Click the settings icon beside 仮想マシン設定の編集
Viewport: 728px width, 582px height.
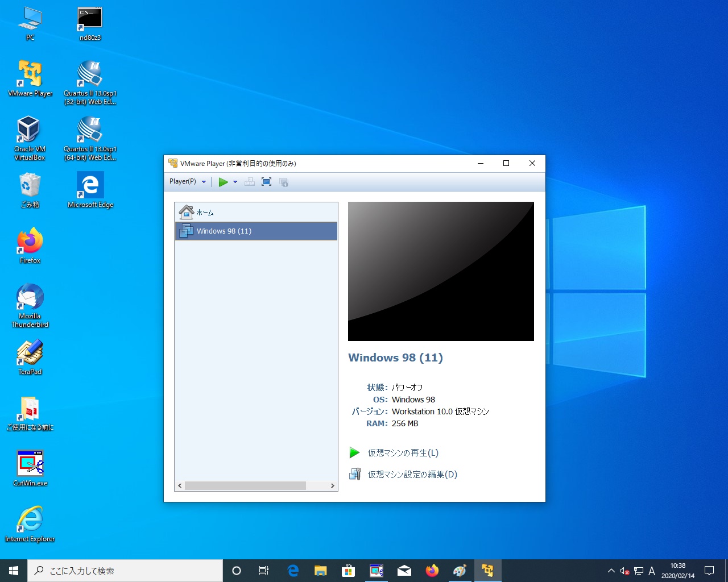355,474
